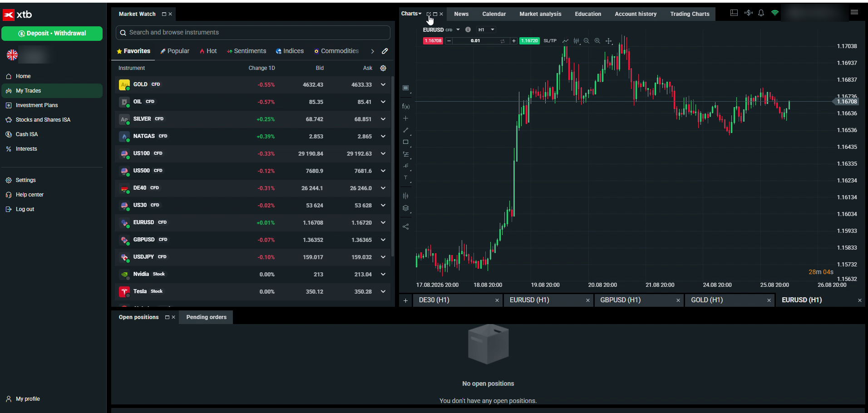The width and height of the screenshot is (868, 413).
Task: Open chart template screen tool
Action: (406, 88)
